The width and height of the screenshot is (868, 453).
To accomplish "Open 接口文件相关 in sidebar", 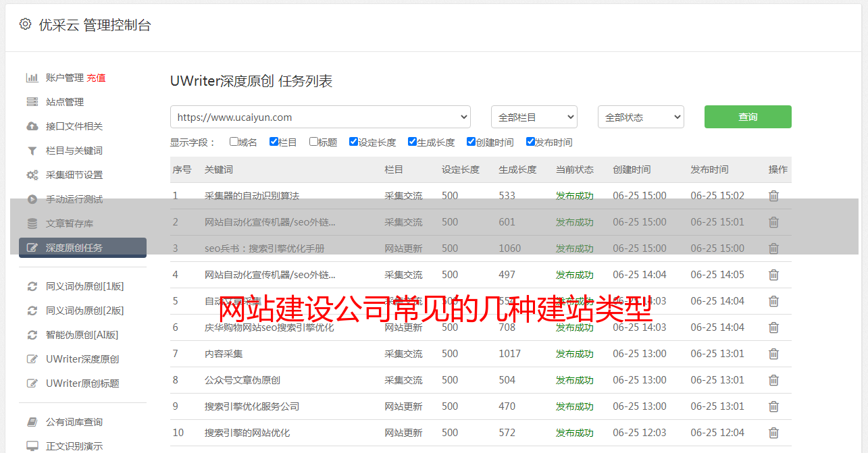I will coord(74,126).
